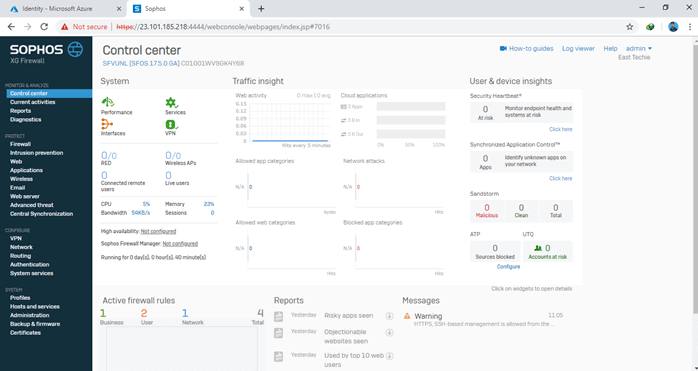Open the Log viewer link
Image resolution: width=698 pixels, height=371 pixels.
click(578, 49)
